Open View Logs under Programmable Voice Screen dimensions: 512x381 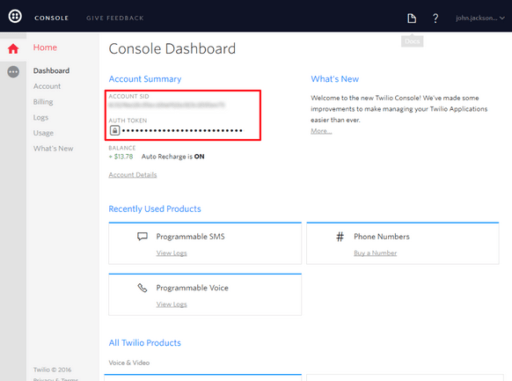point(172,304)
